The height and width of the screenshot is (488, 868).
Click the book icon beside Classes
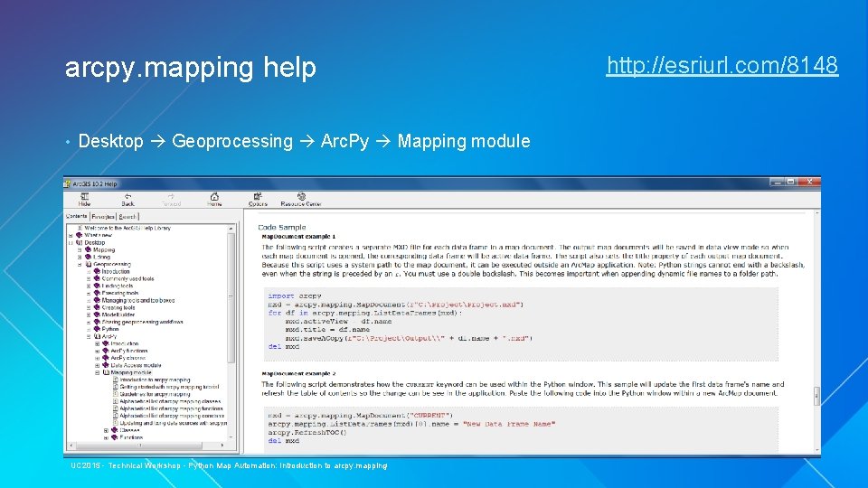(x=114, y=430)
